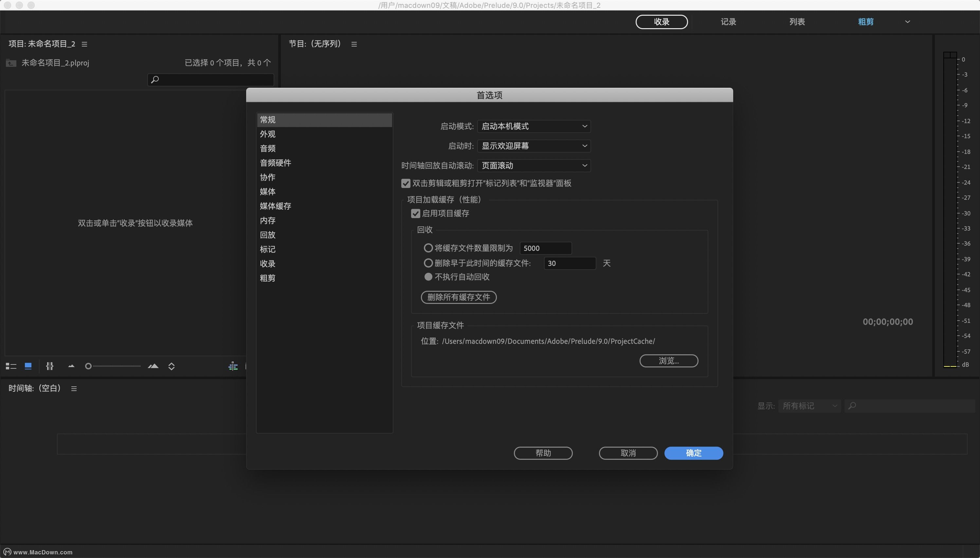
Task: Focus the marker list search field
Action: tap(910, 406)
